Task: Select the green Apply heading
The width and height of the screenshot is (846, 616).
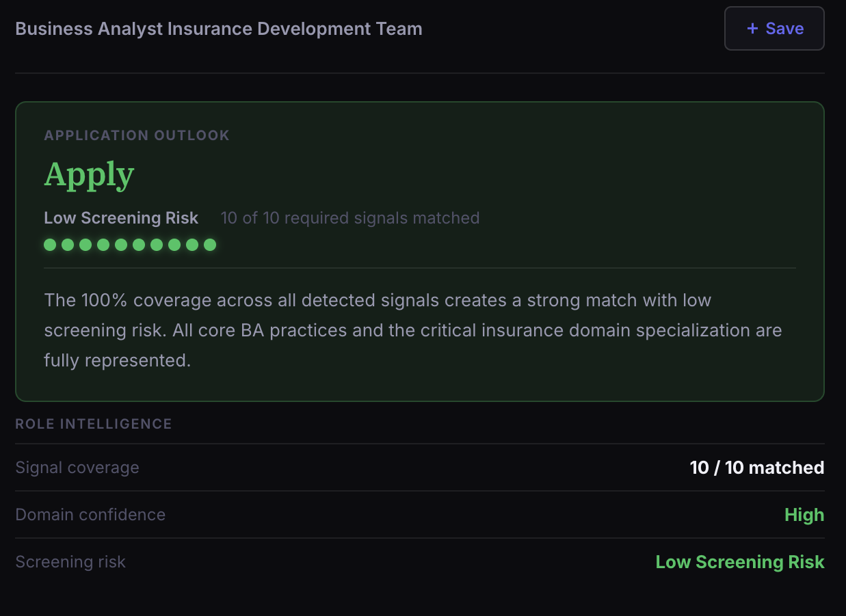Action: coord(89,174)
